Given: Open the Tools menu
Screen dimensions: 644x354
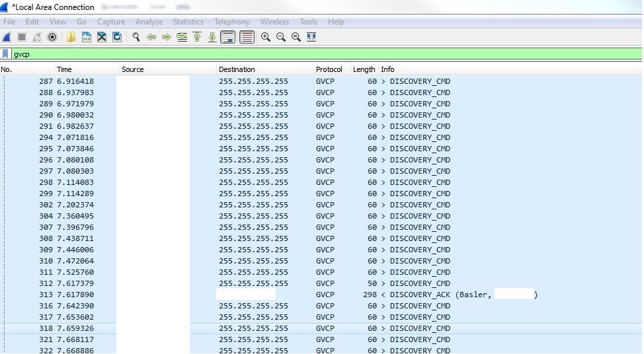Looking at the screenshot, I should (308, 22).
